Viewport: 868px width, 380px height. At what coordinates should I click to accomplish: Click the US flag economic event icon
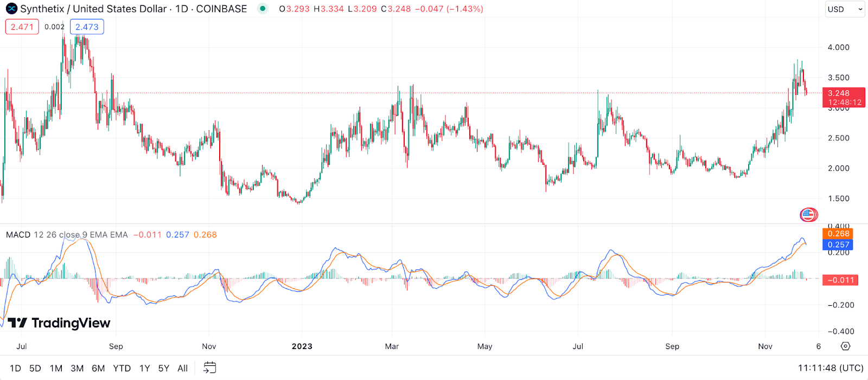pos(808,215)
